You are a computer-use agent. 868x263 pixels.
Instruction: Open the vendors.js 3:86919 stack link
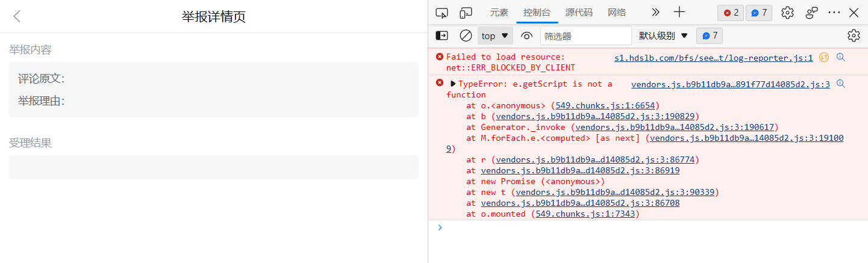point(581,170)
